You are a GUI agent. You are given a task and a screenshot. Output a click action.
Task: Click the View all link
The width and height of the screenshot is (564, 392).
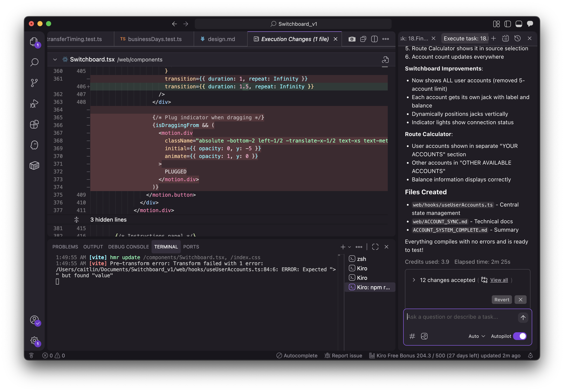coord(499,280)
